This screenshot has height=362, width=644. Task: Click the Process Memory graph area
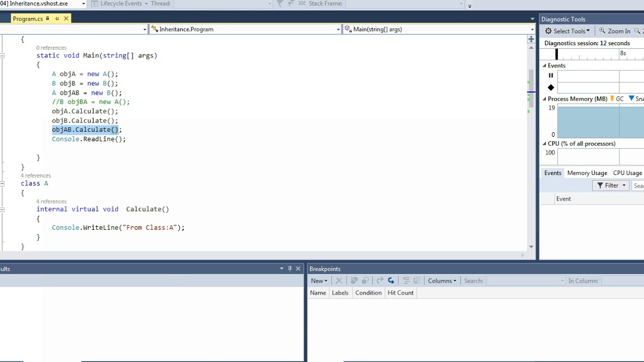pyautogui.click(x=601, y=121)
